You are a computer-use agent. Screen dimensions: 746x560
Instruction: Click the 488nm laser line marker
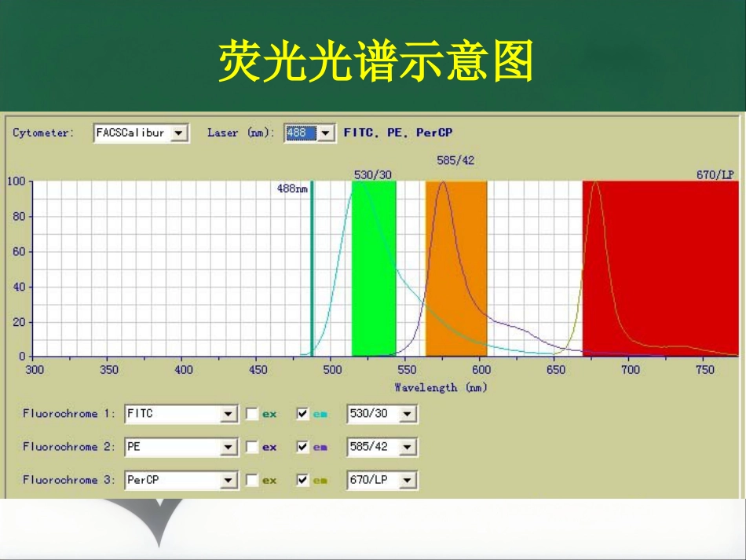pyautogui.click(x=312, y=269)
